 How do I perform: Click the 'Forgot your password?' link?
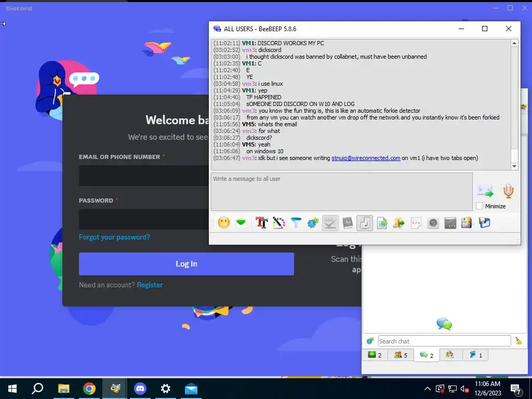pos(114,237)
